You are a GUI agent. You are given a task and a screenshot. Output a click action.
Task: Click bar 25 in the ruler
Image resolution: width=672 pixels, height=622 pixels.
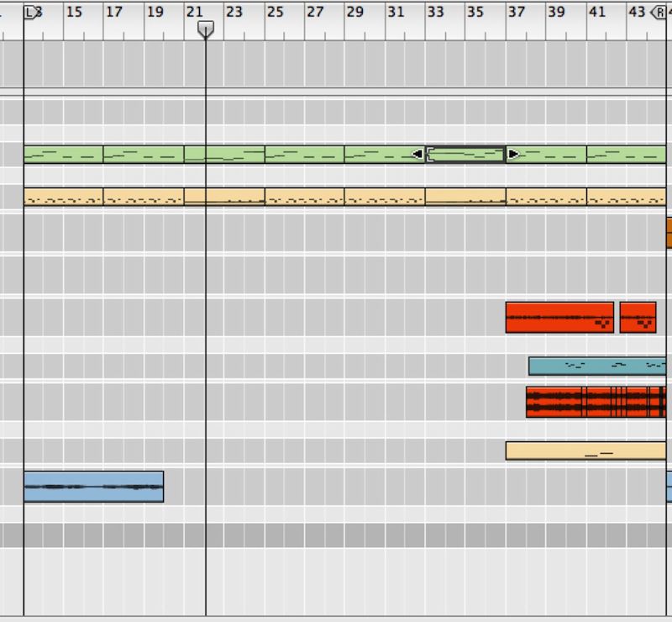tap(275, 12)
